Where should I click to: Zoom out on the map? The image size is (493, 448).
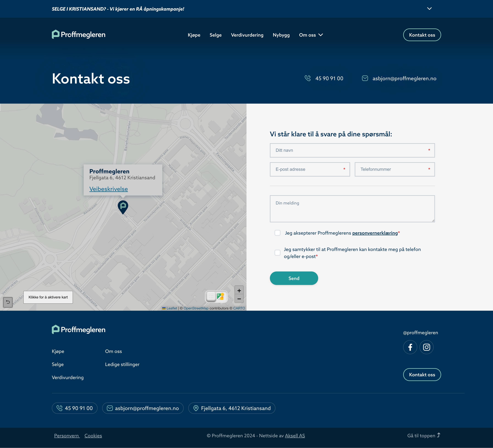[x=239, y=299]
